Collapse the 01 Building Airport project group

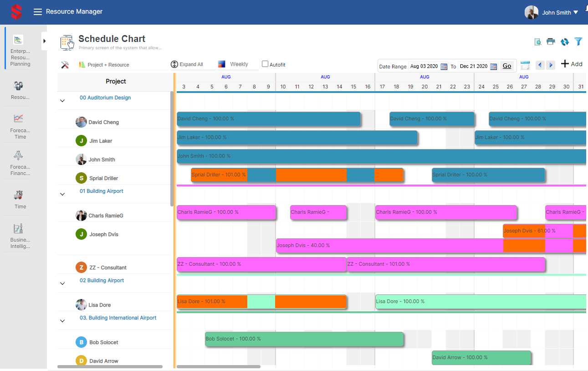pyautogui.click(x=62, y=194)
